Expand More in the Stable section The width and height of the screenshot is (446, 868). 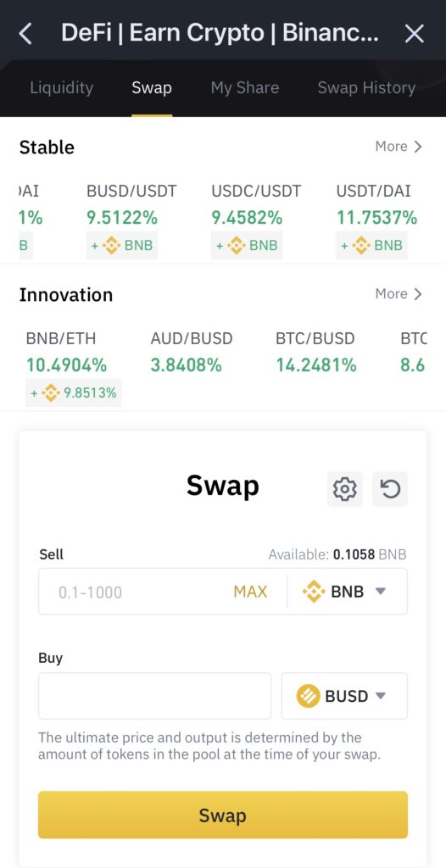[x=399, y=146]
